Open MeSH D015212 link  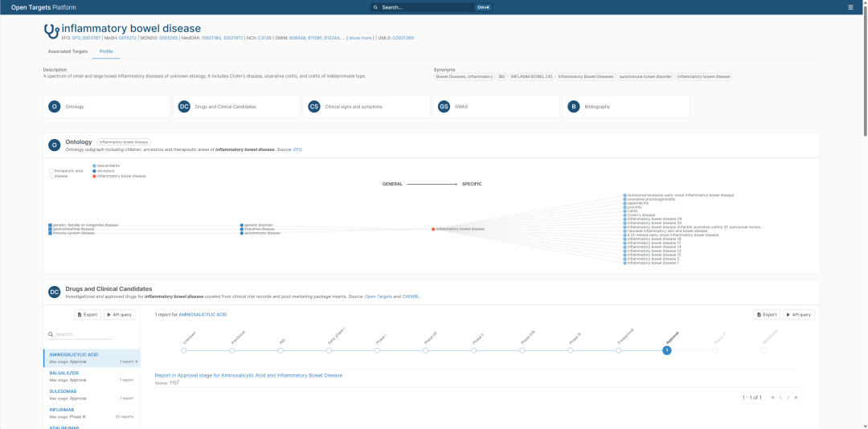pyautogui.click(x=128, y=38)
